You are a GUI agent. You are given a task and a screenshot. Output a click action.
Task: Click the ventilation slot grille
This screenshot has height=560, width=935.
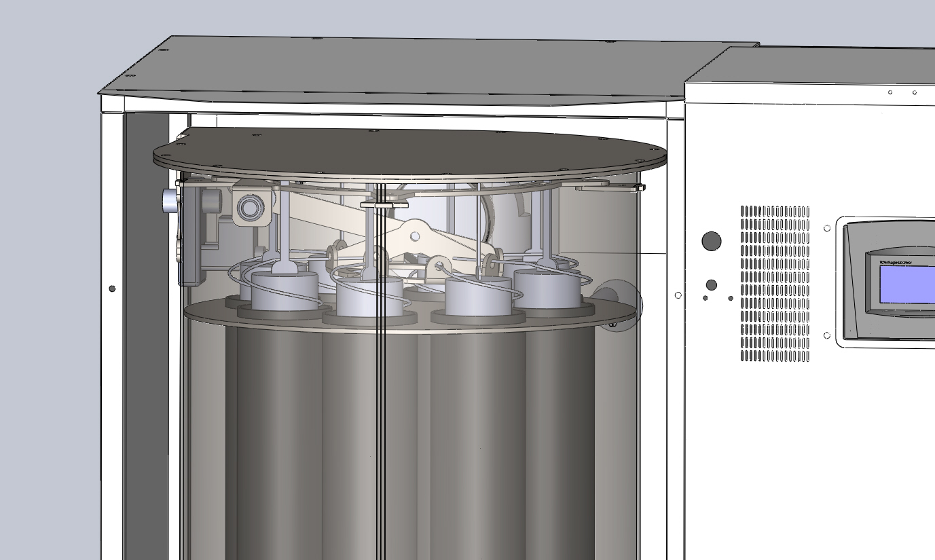coord(775,283)
